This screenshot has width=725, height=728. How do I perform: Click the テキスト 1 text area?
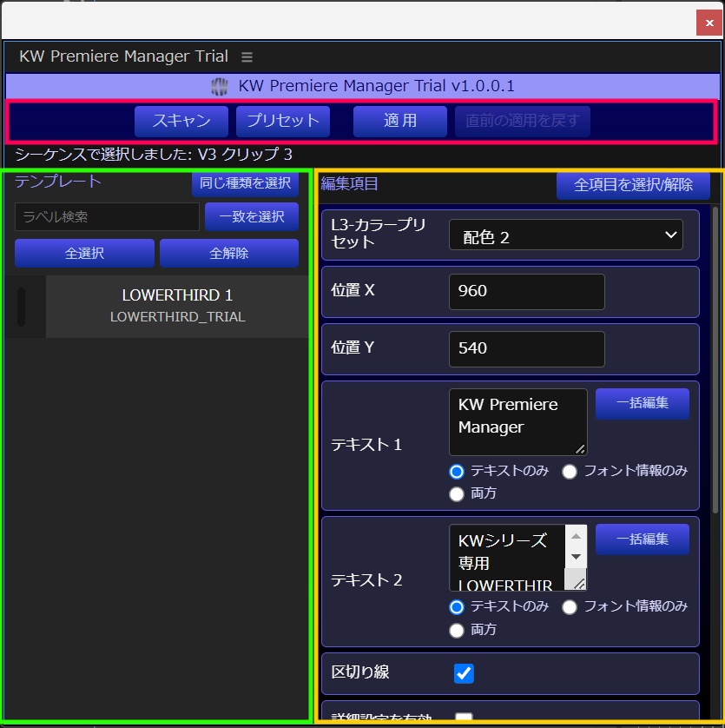point(518,422)
